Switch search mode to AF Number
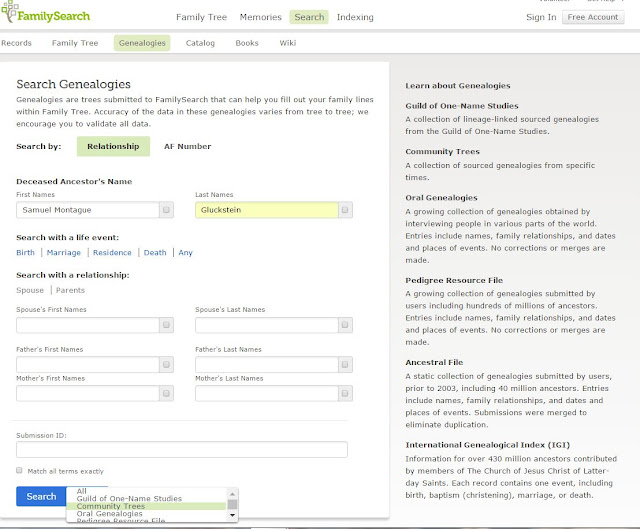 pos(187,146)
